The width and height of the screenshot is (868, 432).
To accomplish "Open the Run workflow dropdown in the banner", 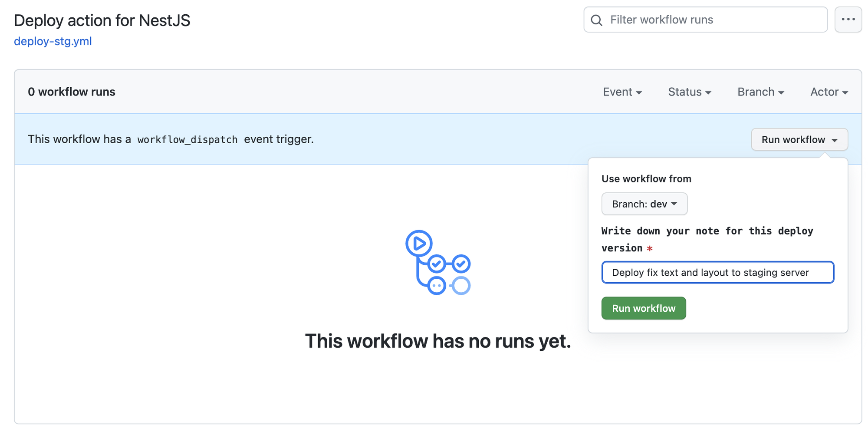I will (x=799, y=139).
